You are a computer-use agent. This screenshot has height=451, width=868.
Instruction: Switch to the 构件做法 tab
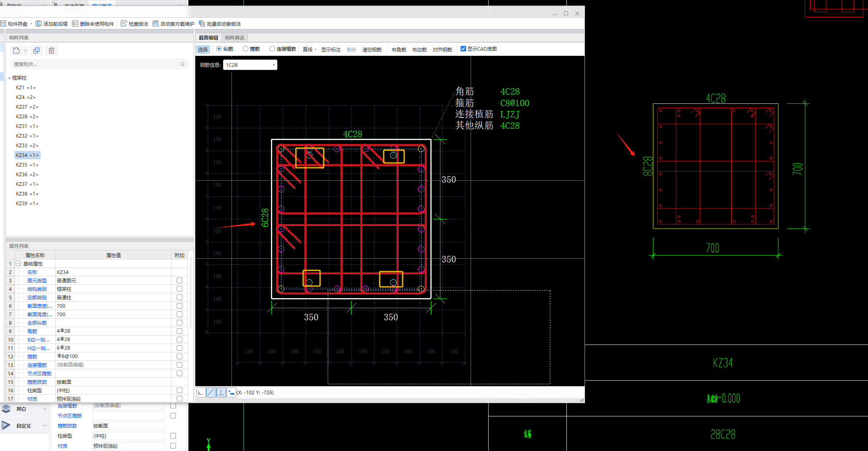235,38
